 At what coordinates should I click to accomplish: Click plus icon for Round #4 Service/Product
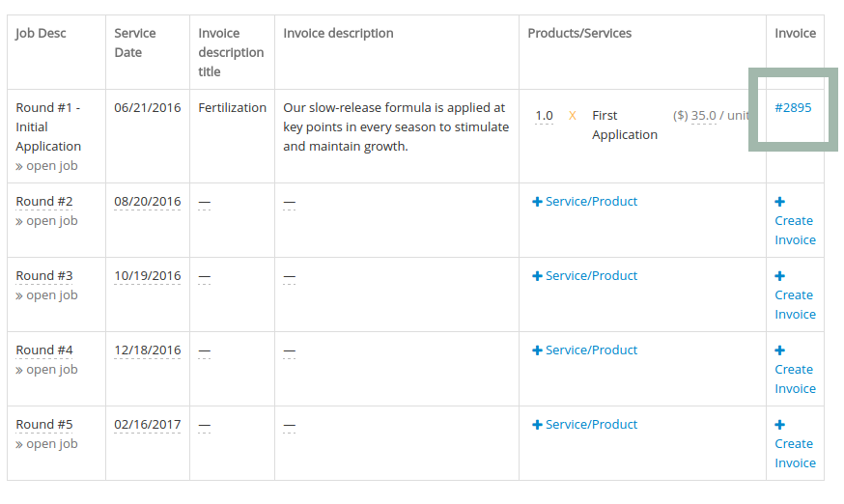point(537,350)
